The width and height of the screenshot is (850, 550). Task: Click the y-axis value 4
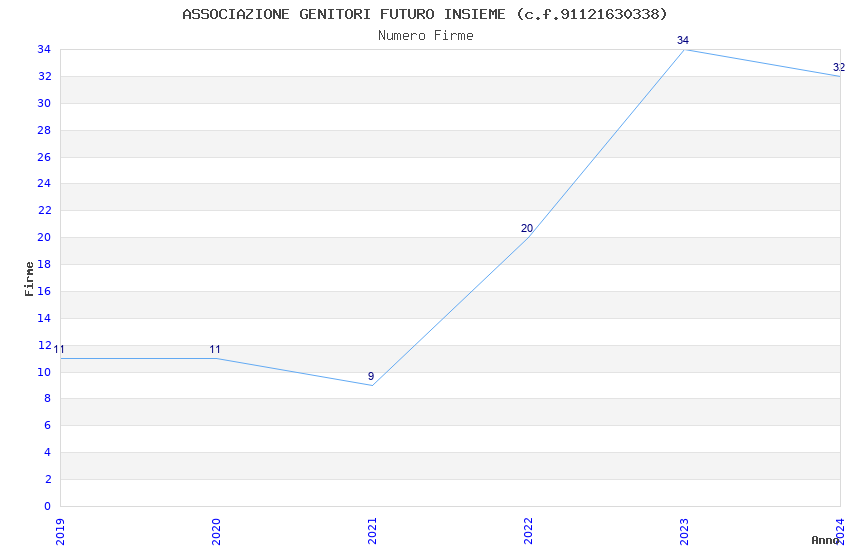pyautogui.click(x=48, y=452)
